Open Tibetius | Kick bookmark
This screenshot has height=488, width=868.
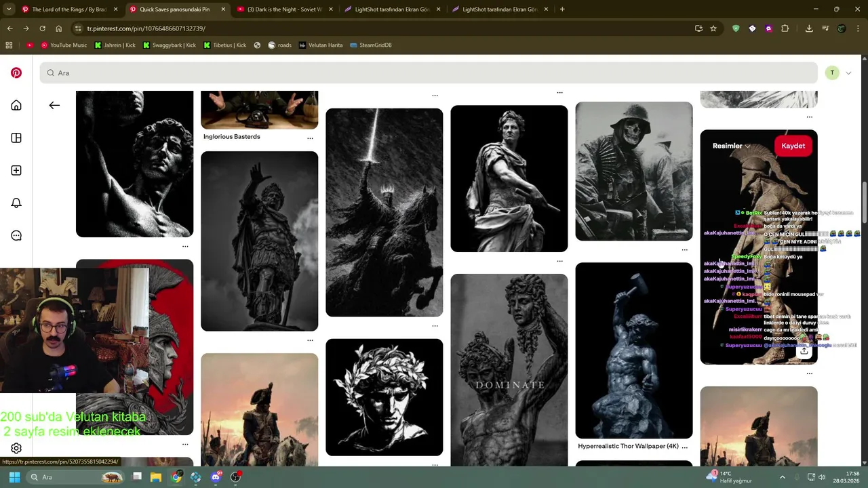[224, 45]
